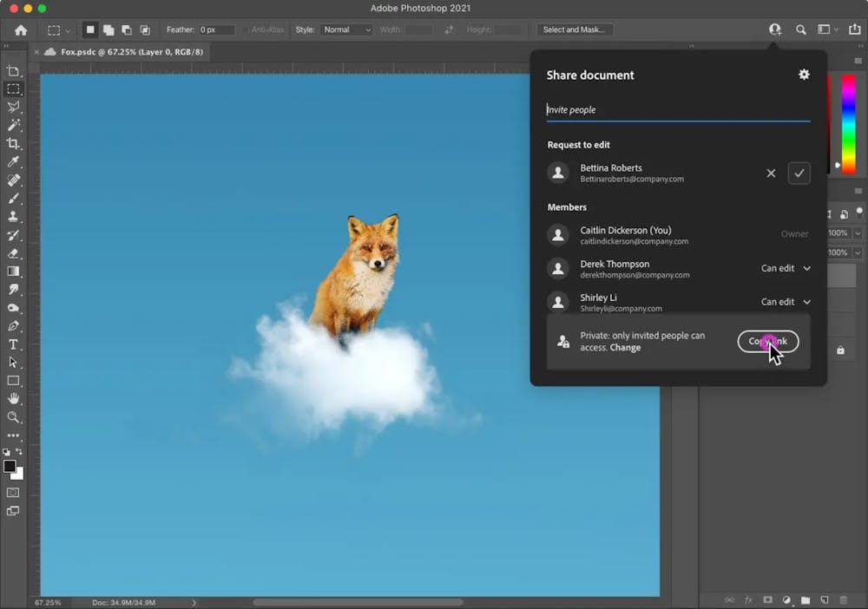This screenshot has width=868, height=609.
Task: Click the Home icon
Action: point(21,29)
